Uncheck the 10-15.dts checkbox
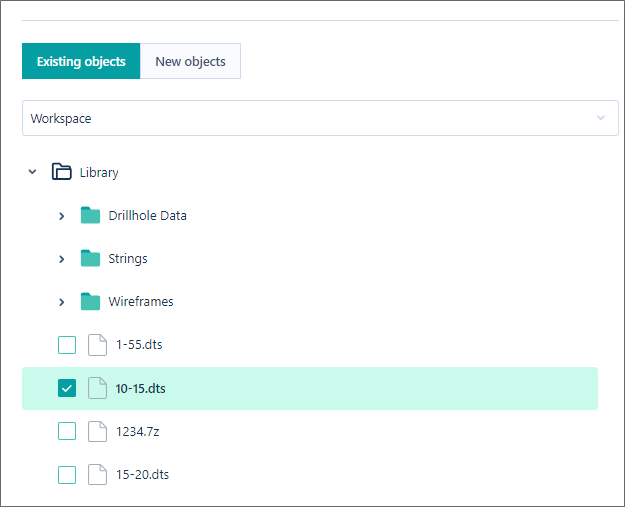The height and width of the screenshot is (507, 625). click(x=67, y=388)
